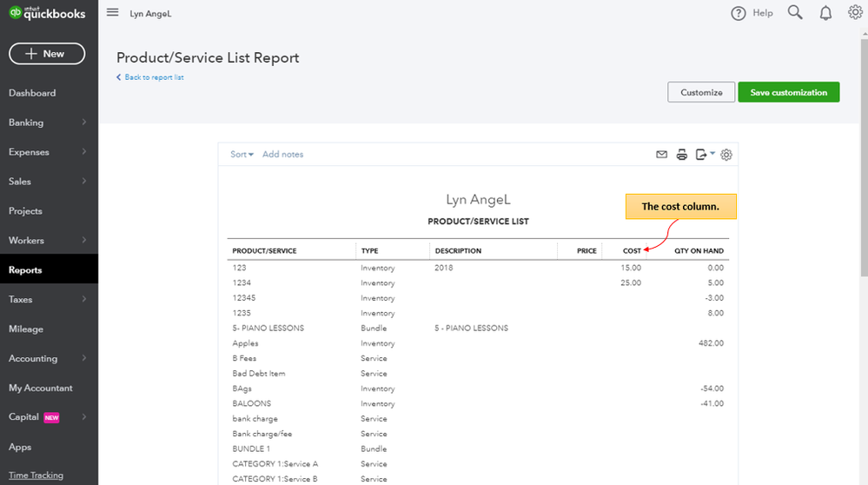Click the TYPE column header
The height and width of the screenshot is (485, 868).
click(370, 251)
